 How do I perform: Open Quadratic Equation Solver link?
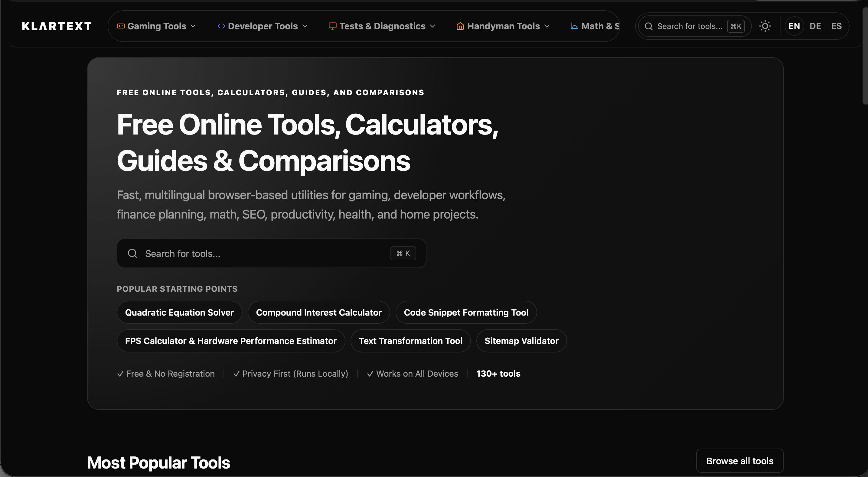[179, 312]
